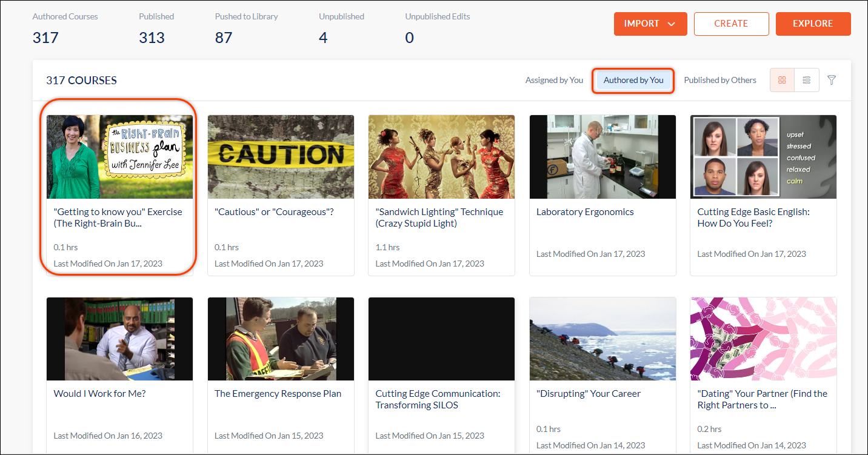The width and height of the screenshot is (868, 455).
Task: Click the Published 313 stat
Action: pos(156,28)
